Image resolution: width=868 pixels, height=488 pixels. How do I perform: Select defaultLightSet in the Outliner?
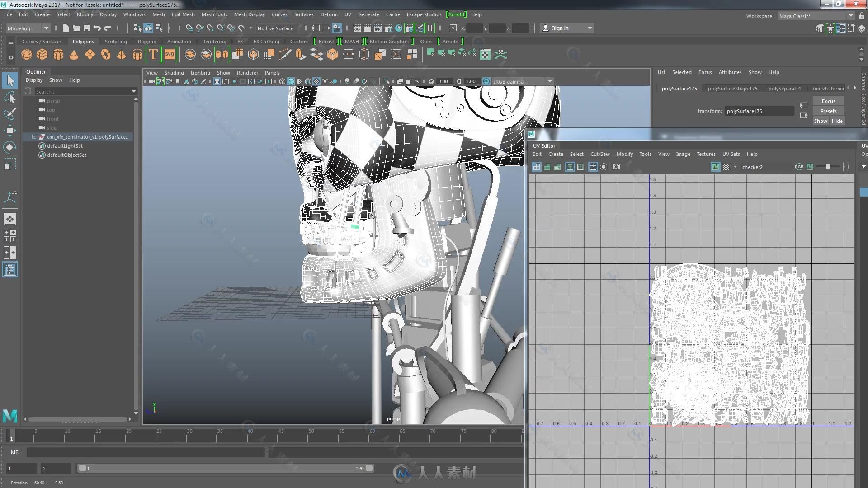[65, 146]
